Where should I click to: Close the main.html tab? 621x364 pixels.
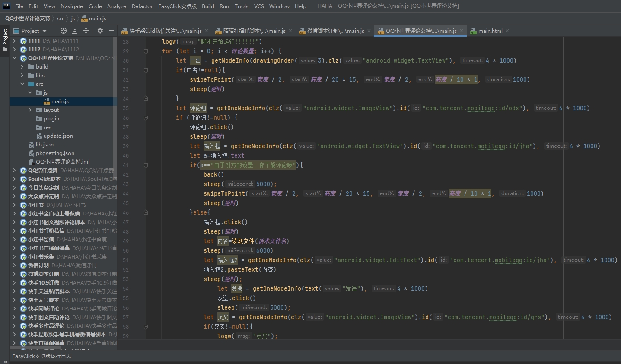coord(507,31)
